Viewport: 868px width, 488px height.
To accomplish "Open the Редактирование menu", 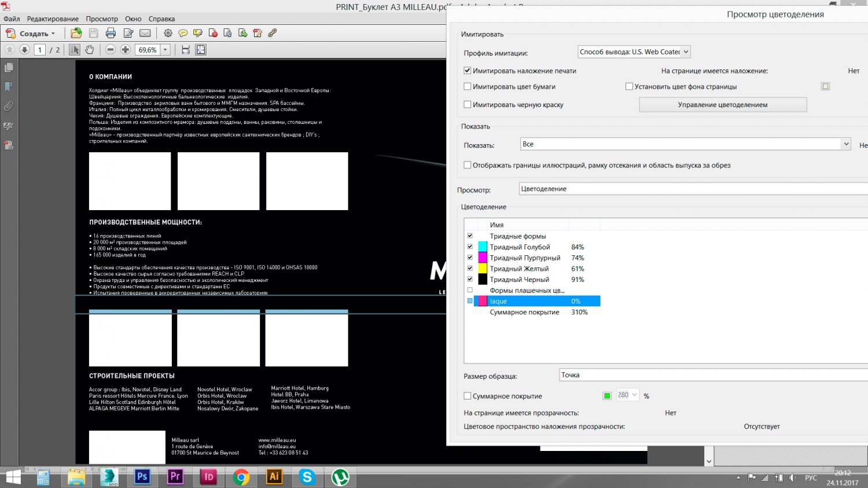I will [53, 19].
